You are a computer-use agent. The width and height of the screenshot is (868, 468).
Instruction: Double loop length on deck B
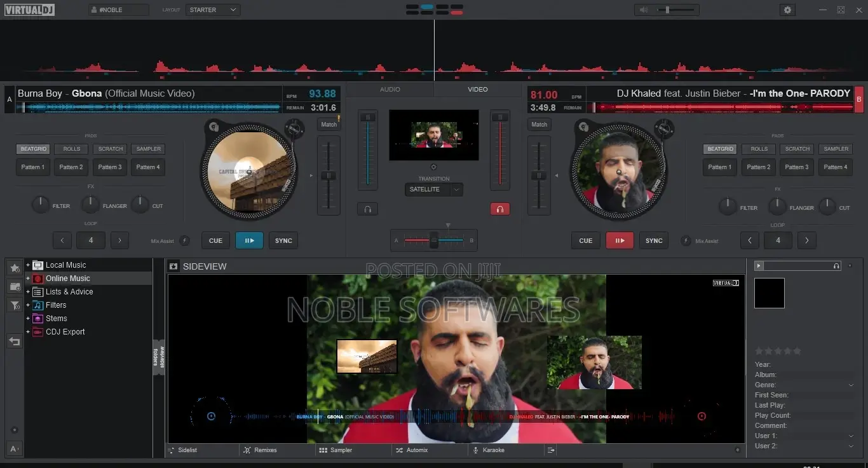807,240
